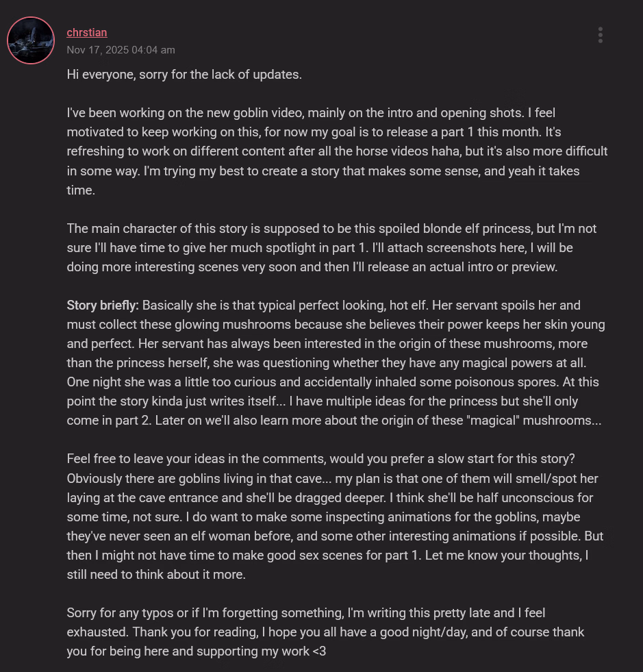Click the Nov 17, 2025 post timestamp
The width and height of the screenshot is (643, 672).
coord(121,50)
